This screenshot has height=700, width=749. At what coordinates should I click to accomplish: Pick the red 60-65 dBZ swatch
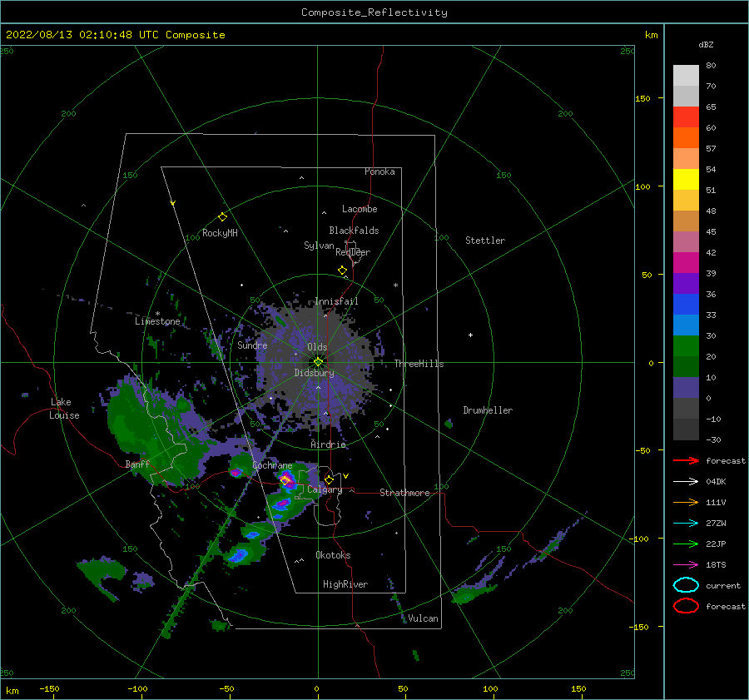[686, 117]
